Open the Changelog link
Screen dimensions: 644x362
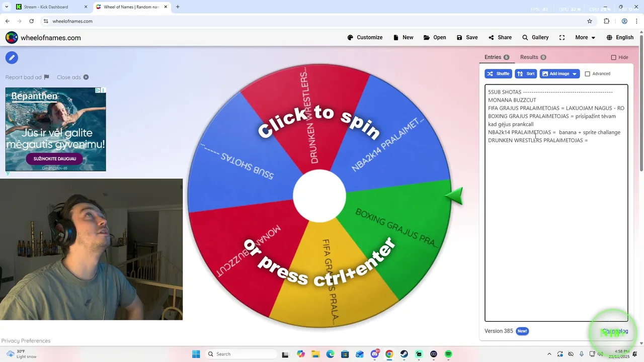click(615, 331)
